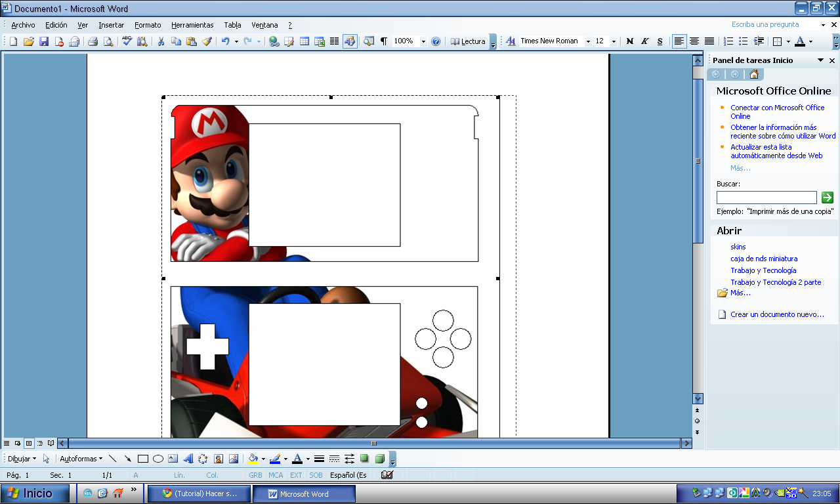Toggle italic formatting K
840x504 pixels.
645,41
